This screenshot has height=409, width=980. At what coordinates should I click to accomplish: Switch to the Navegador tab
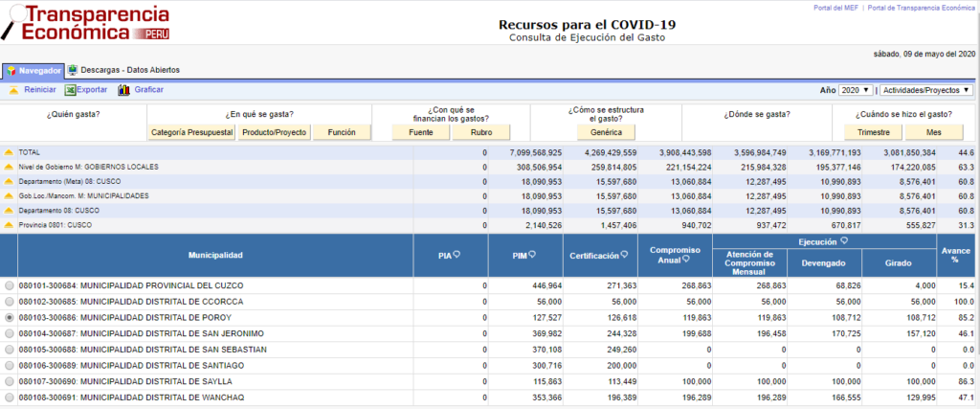tap(33, 71)
